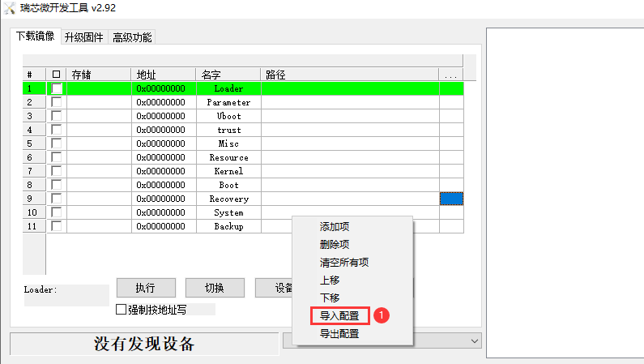Check the Boot row checkbox
644x364 pixels.
[56, 185]
